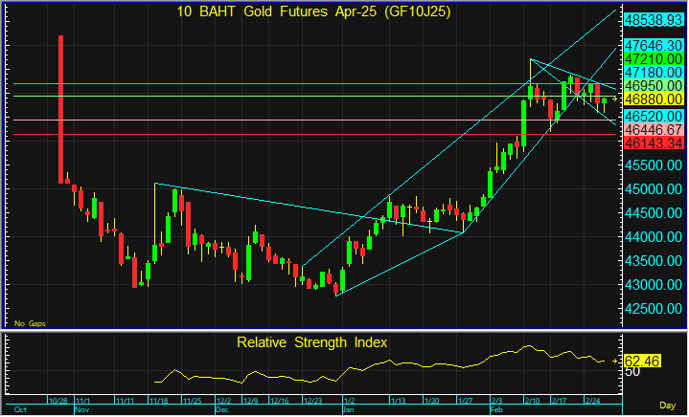Click the No Gaps text label
Viewport: 689px width, 417px height.
pyautogui.click(x=30, y=323)
